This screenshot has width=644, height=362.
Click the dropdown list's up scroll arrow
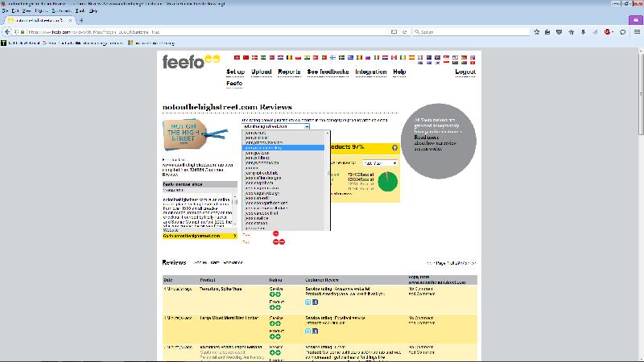pyautogui.click(x=328, y=133)
